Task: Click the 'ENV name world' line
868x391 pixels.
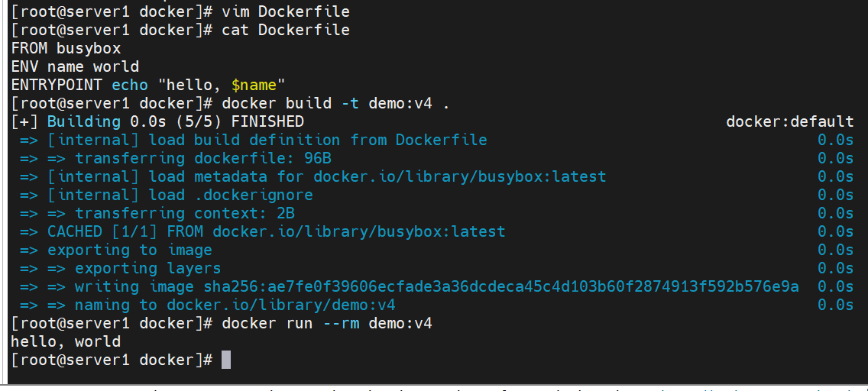Action: pos(75,67)
